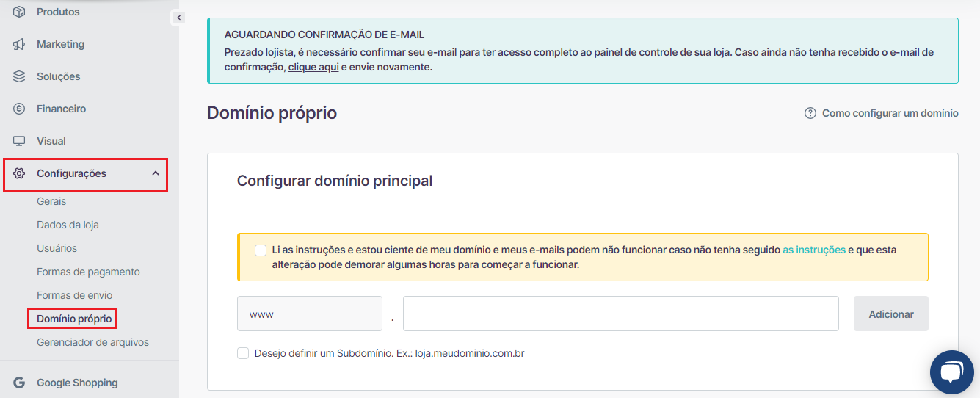
Task: Click the Produtos box icon
Action: coord(20,12)
